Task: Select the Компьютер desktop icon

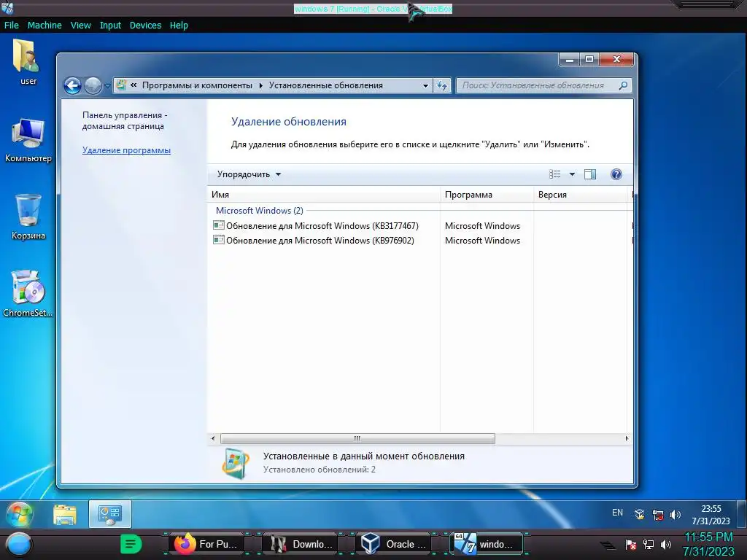Action: [x=28, y=141]
